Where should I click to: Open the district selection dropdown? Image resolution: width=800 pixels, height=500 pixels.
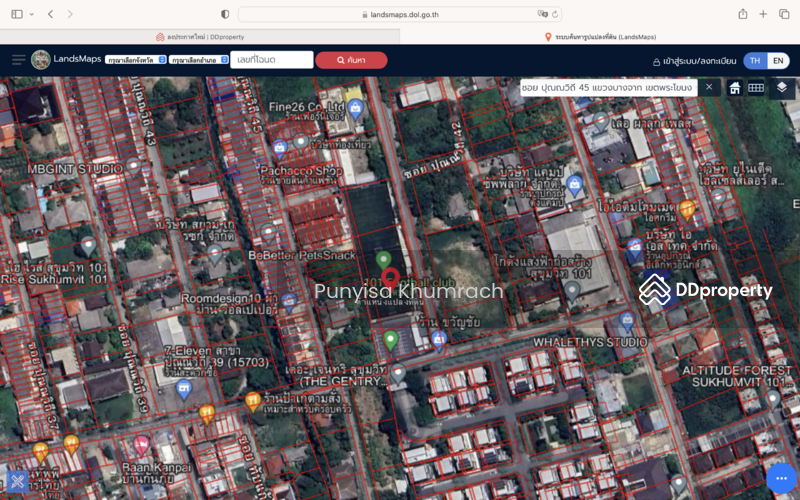198,60
